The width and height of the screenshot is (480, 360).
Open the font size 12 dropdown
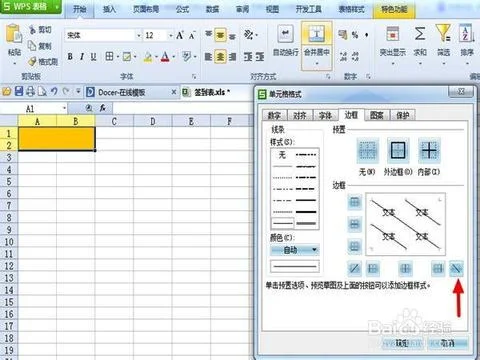[x=170, y=35]
